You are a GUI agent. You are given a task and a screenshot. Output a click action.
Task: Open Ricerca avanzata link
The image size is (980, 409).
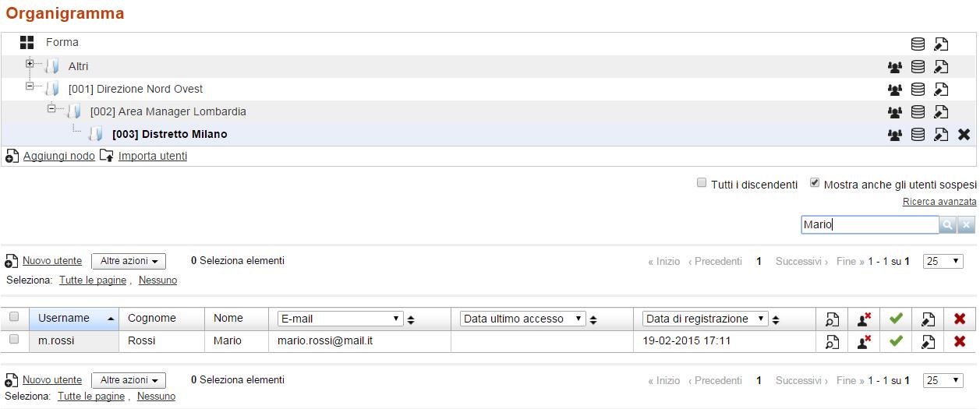(939, 202)
